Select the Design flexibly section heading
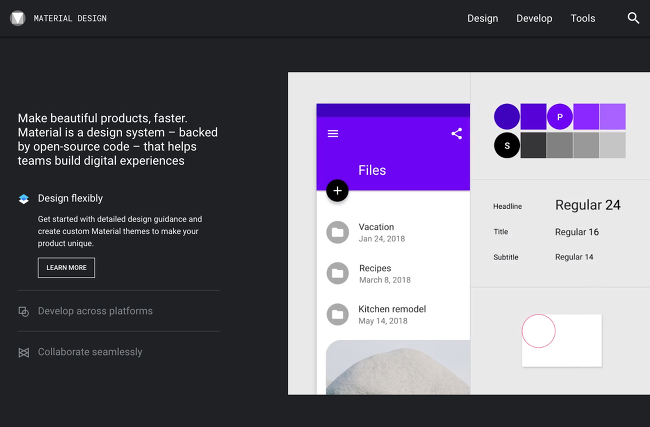The image size is (650, 427). [x=70, y=199]
